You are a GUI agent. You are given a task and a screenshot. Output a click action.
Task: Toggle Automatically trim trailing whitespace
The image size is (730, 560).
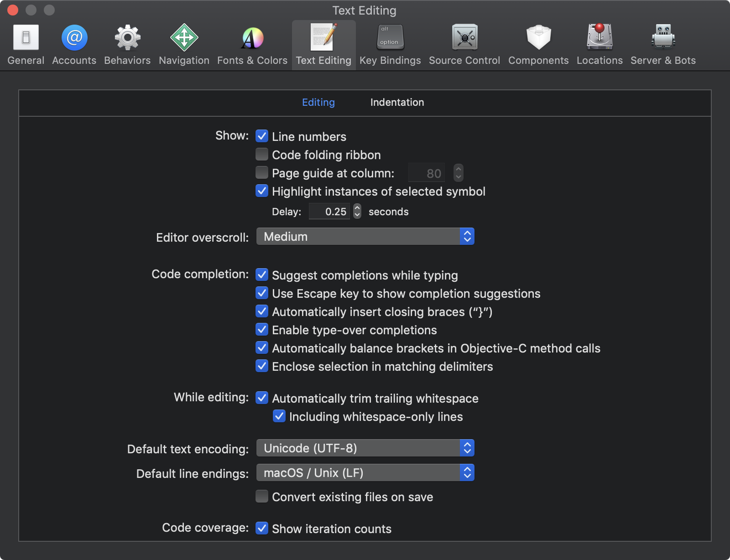[262, 398]
